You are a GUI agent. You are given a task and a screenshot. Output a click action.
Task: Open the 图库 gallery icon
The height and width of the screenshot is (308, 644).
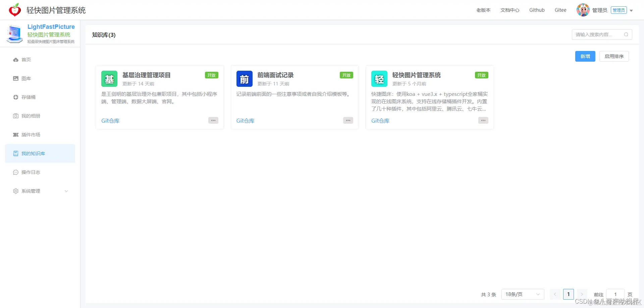coord(16,78)
